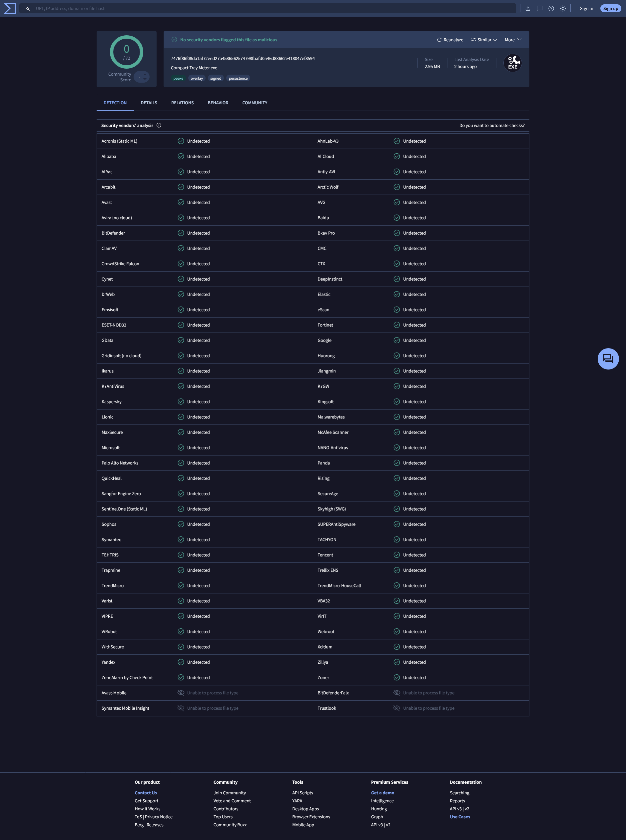Viewport: 626px width, 840px height.
Task: Open the Join Community footer link
Action: 229,793
